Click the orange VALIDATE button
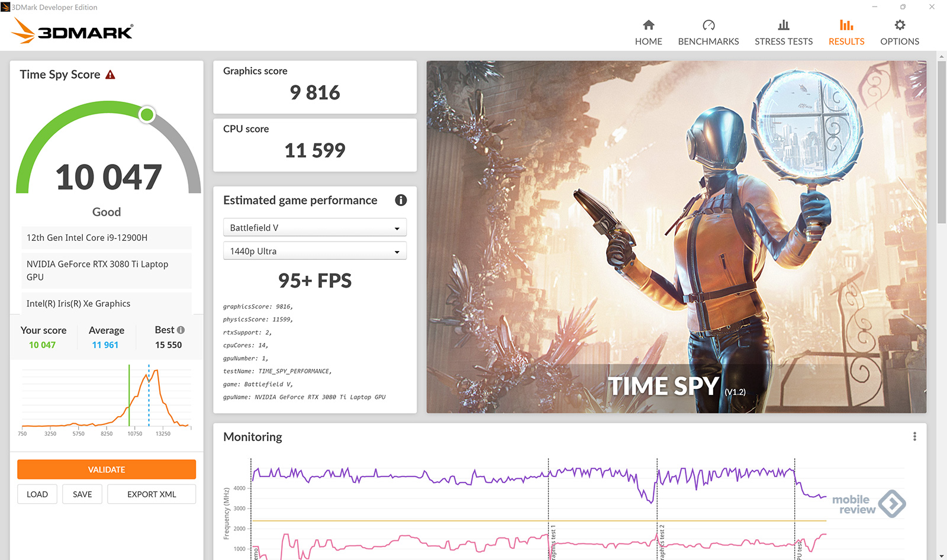This screenshot has height=560, width=947. click(x=107, y=469)
